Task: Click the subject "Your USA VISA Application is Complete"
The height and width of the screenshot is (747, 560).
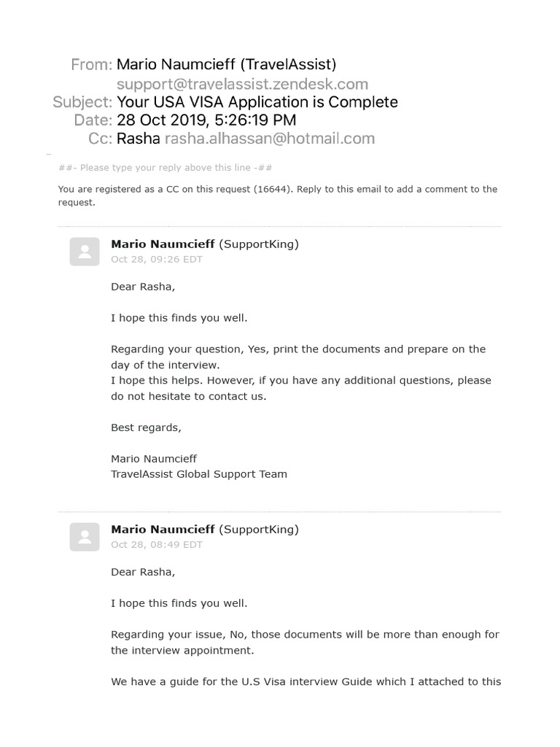Action: click(x=257, y=102)
